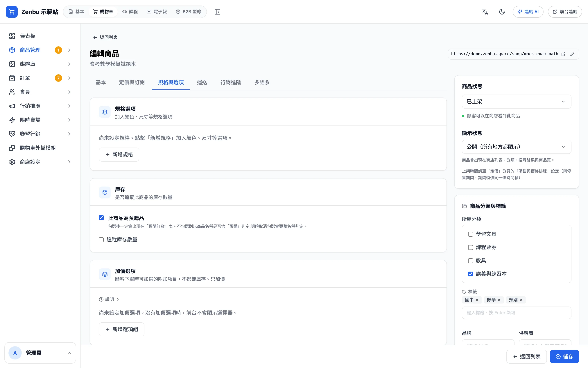
Task: Open 顯示狀態 dropdown showing 公開
Action: (x=517, y=147)
